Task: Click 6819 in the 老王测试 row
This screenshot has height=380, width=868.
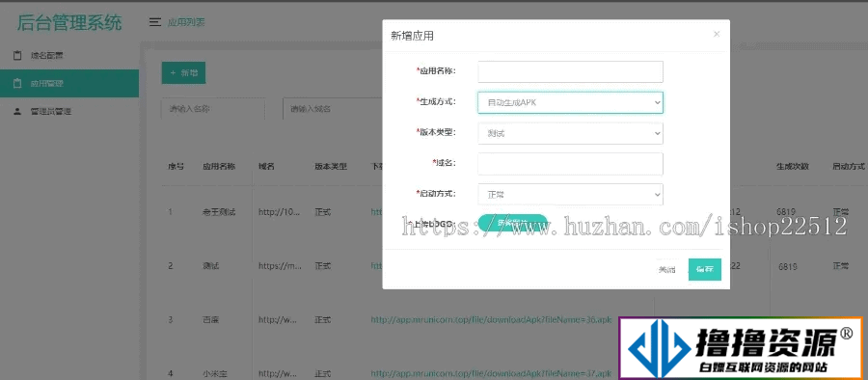Action: click(787, 211)
